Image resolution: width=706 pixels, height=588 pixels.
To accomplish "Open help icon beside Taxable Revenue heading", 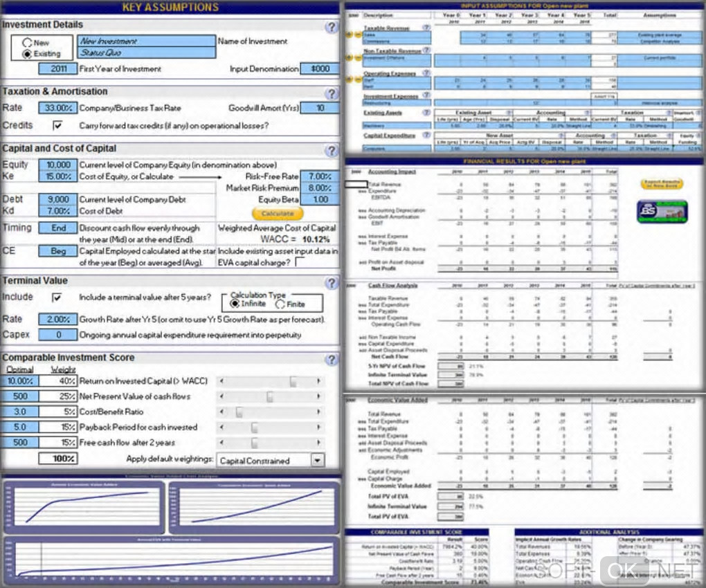I will [426, 28].
